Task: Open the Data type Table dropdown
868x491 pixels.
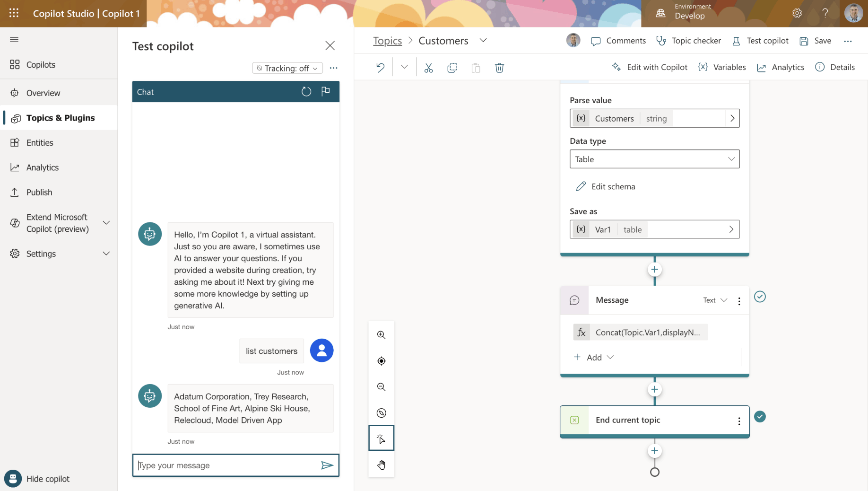Action: tap(654, 159)
